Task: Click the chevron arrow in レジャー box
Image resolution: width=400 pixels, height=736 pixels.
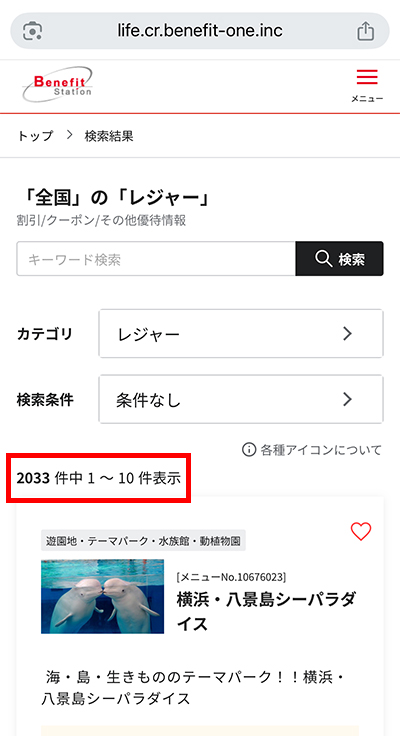Action: (x=347, y=334)
